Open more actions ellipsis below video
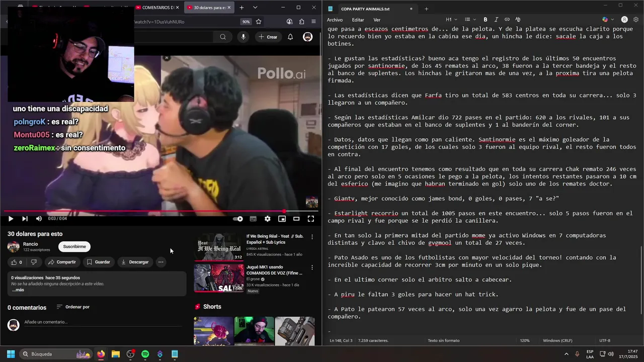The height and width of the screenshot is (362, 644). [160, 262]
